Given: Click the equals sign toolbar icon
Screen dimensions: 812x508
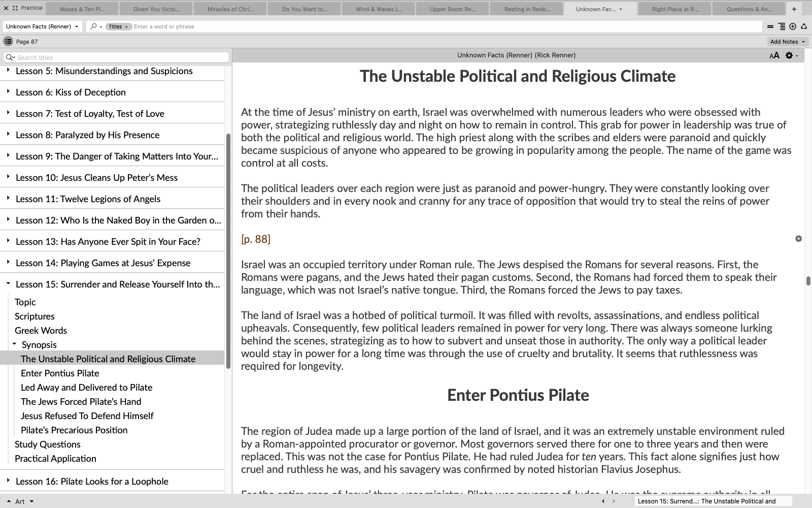Looking at the screenshot, I should [770, 26].
